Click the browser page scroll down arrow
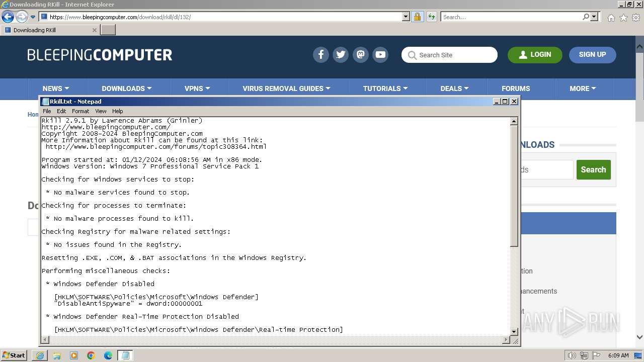Screen dimensions: 644x362 click(640, 337)
